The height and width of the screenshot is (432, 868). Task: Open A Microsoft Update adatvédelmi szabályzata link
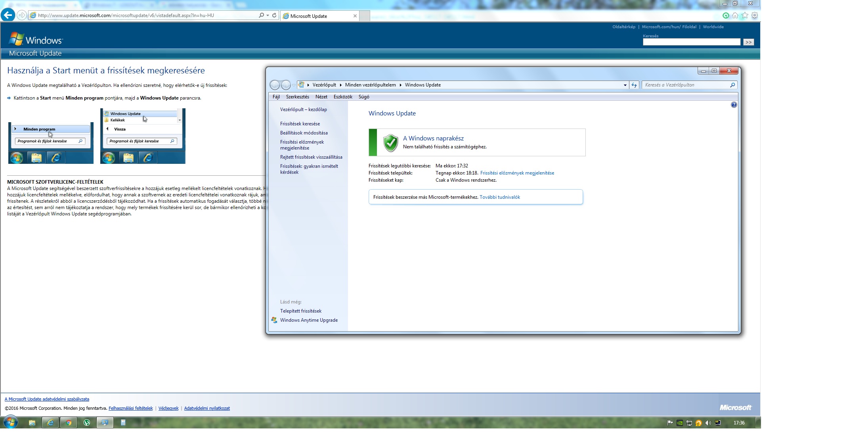click(x=47, y=399)
